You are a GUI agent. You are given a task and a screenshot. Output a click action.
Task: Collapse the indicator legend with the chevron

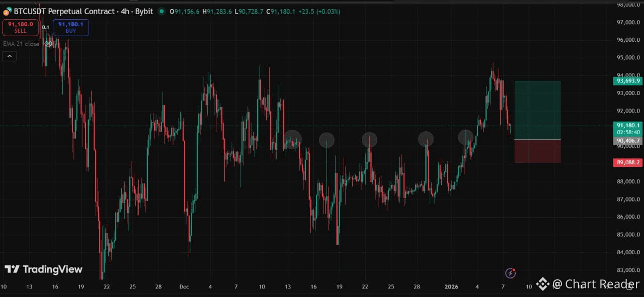click(10, 56)
